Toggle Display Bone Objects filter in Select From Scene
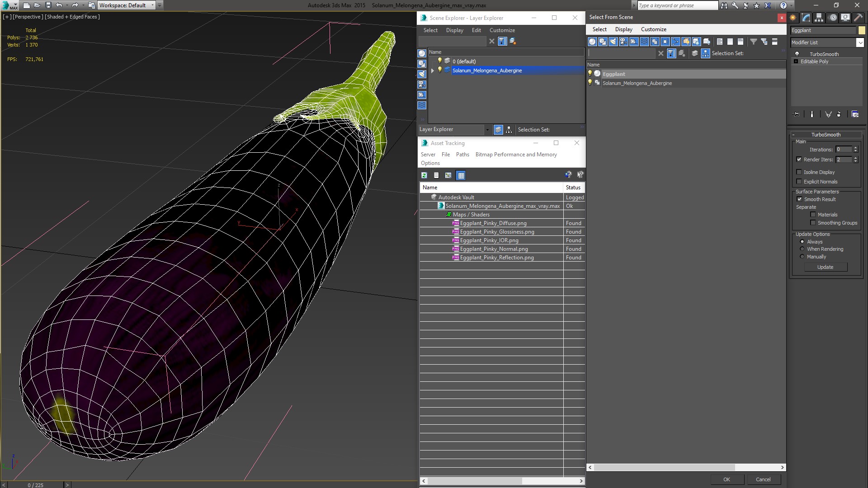 (x=675, y=42)
